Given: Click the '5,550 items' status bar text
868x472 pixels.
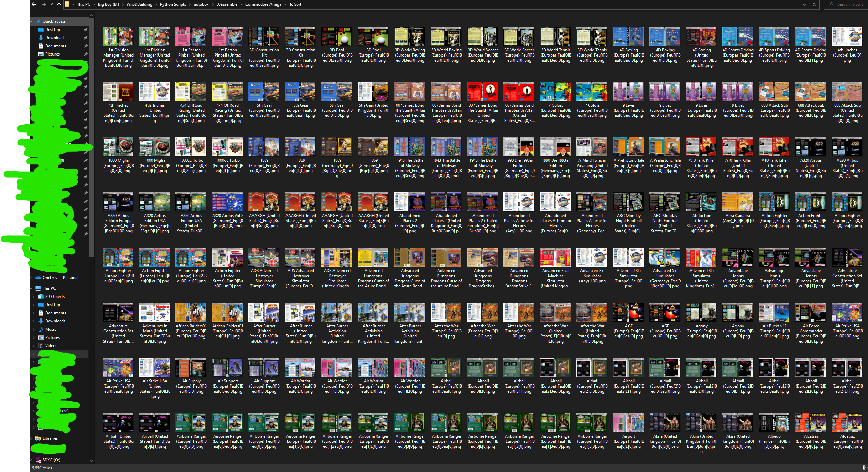Looking at the screenshot, I should [42, 468].
